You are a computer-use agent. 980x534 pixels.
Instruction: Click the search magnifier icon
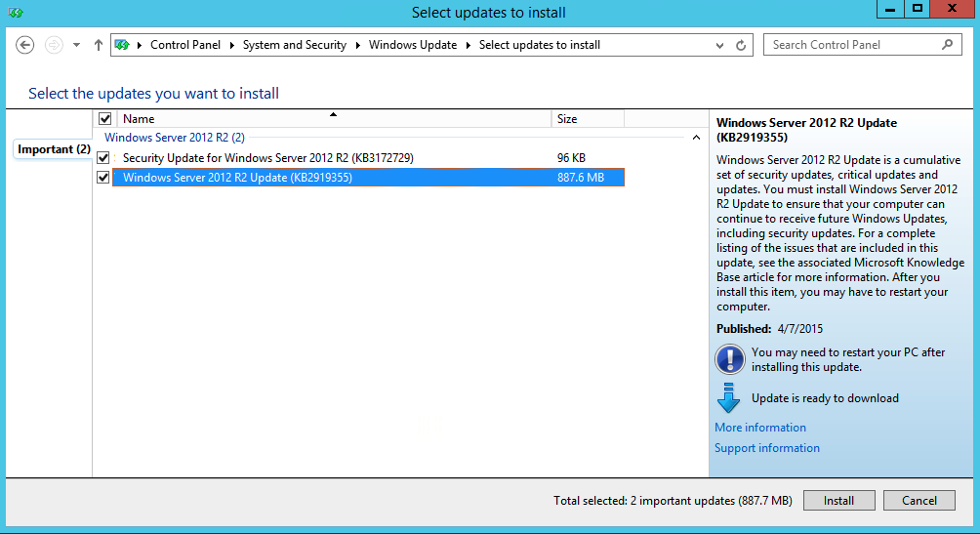pos(948,44)
